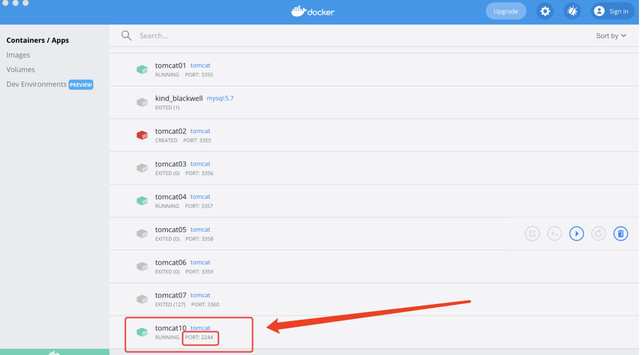
Task: Open CLI terminal for tomcat05
Action: [x=554, y=234]
